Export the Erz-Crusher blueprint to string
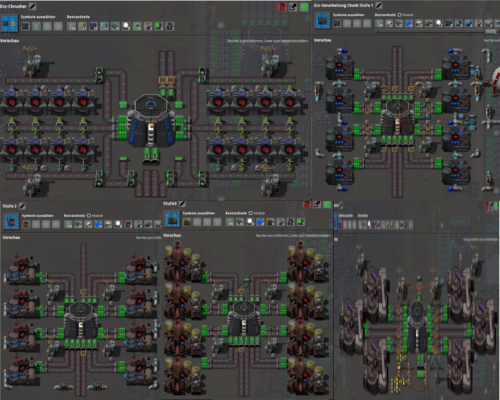Image resolution: width=500 pixels, height=400 pixels. tap(293, 7)
